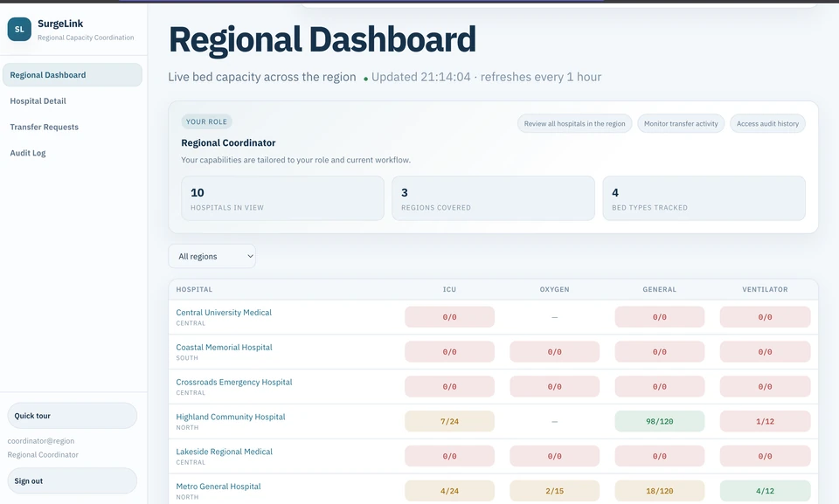Image resolution: width=839 pixels, height=504 pixels.
Task: Click the YOUR ROLE badge
Action: pyautogui.click(x=206, y=121)
